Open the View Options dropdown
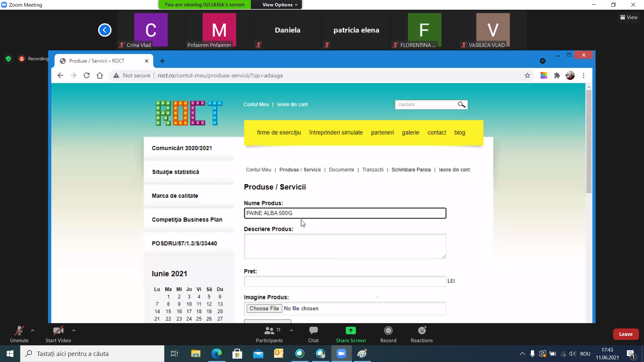The width and height of the screenshot is (644, 362). (279, 5)
